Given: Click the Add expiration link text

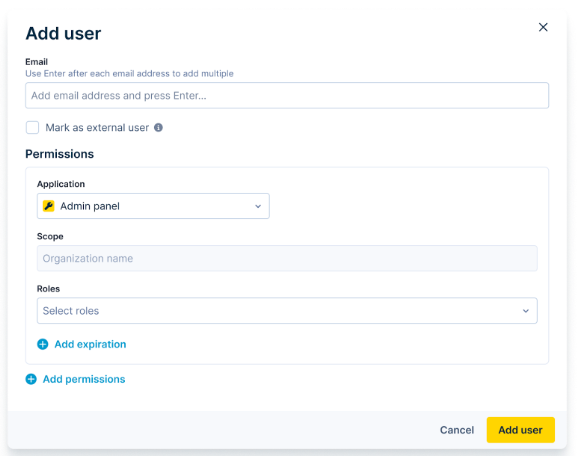Looking at the screenshot, I should click(90, 344).
